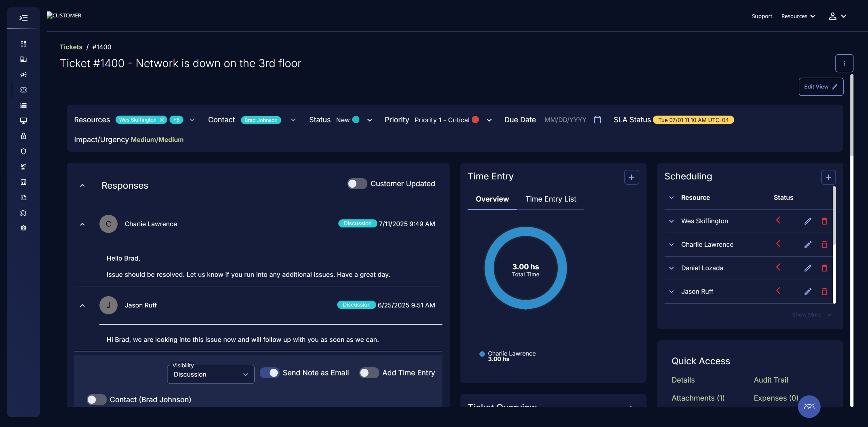Enable the Add Time Entry toggle
Viewport: 868px width, 427px height.
pyautogui.click(x=369, y=373)
